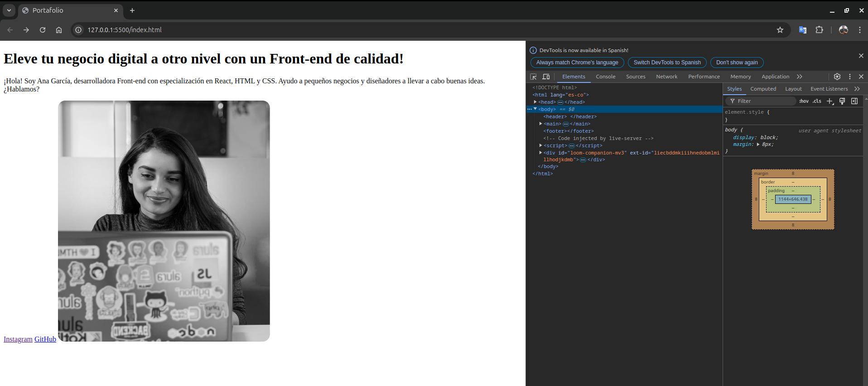Go to the browser home page

pos(59,30)
